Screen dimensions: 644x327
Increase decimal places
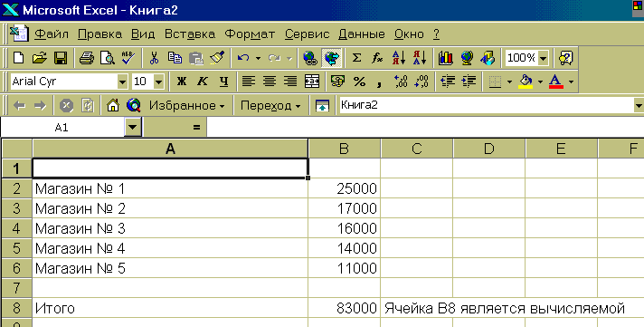401,82
